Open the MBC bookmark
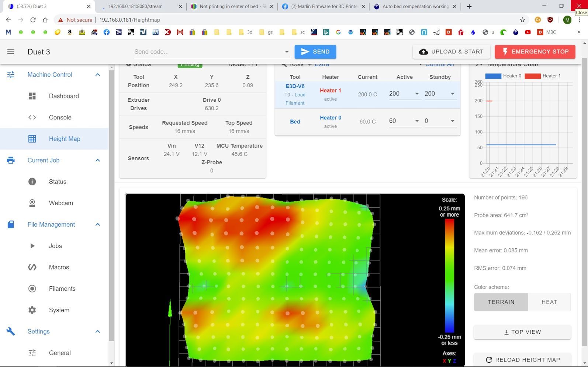The width and height of the screenshot is (588, 367). click(x=547, y=32)
